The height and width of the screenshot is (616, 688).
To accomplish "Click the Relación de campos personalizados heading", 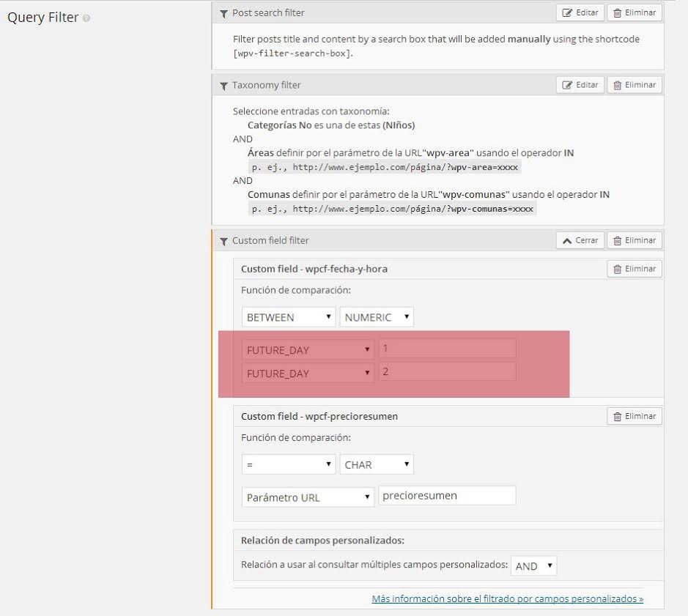I will (x=322, y=541).
